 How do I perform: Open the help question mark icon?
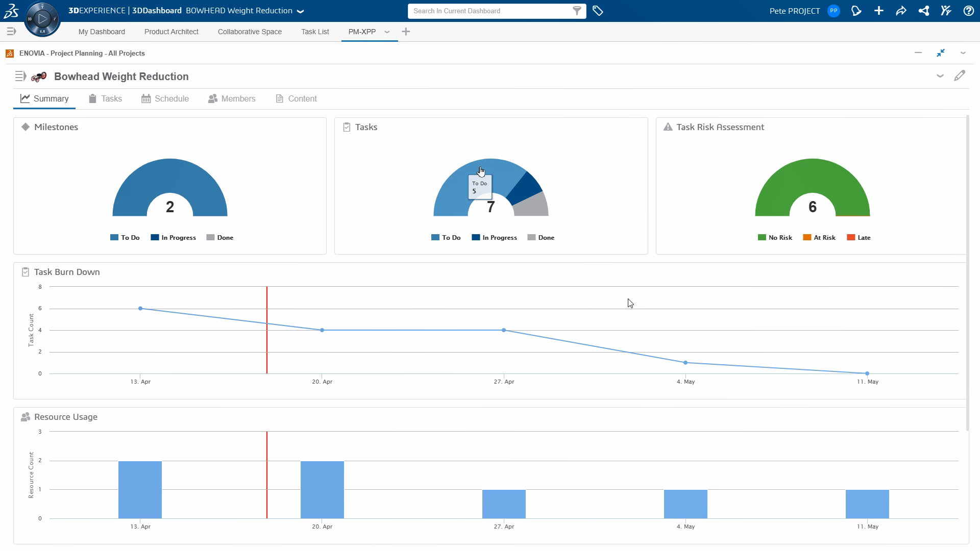coord(968,11)
